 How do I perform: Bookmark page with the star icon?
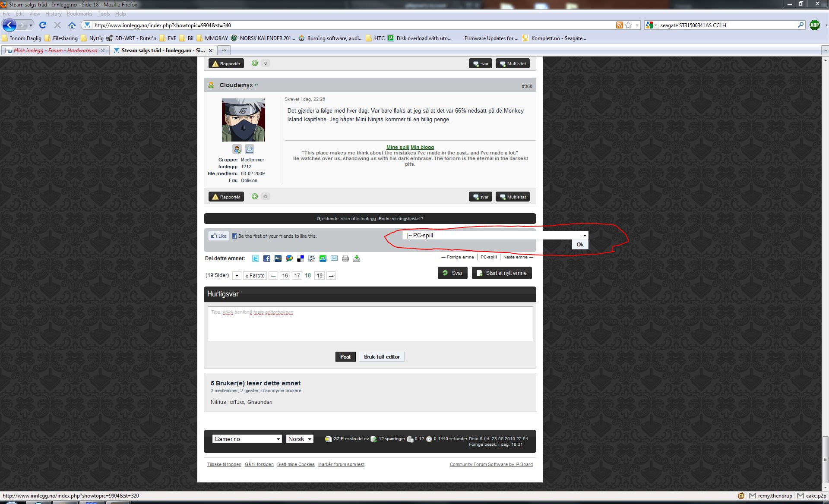(x=628, y=25)
